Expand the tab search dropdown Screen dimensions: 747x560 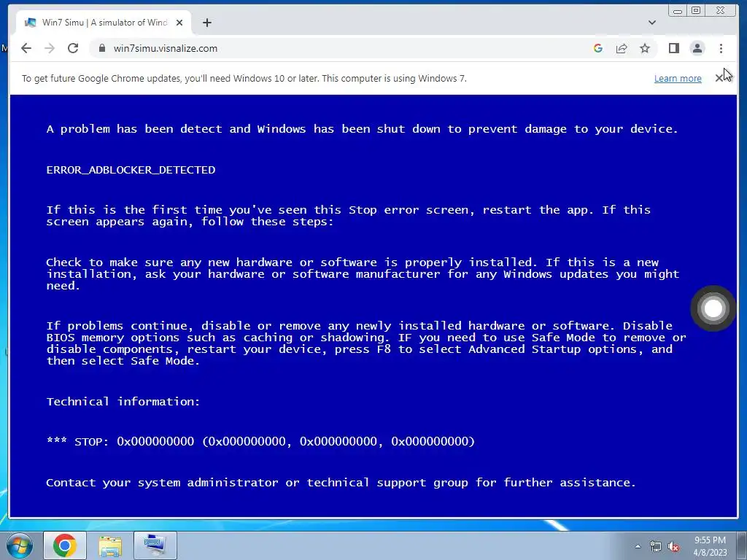coord(652,23)
